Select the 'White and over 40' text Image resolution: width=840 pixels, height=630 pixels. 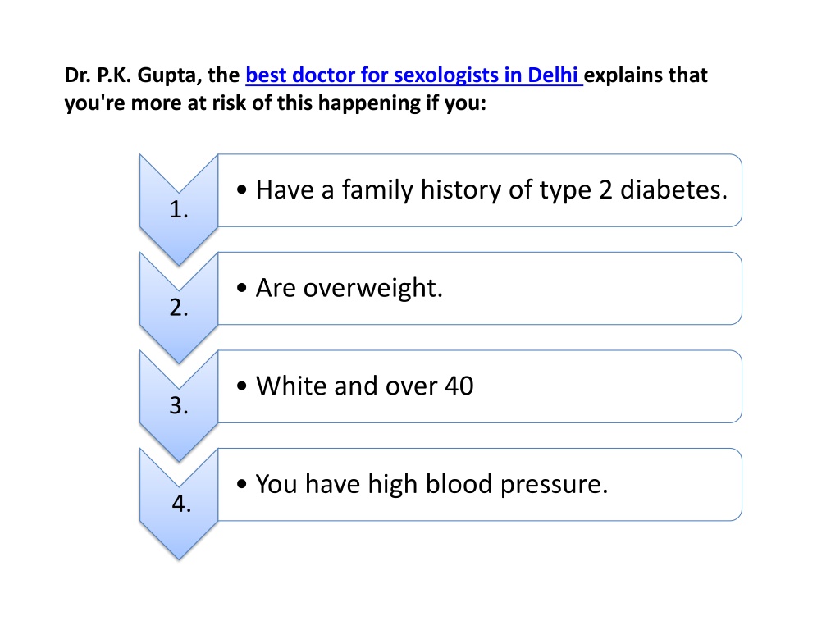tap(365, 386)
